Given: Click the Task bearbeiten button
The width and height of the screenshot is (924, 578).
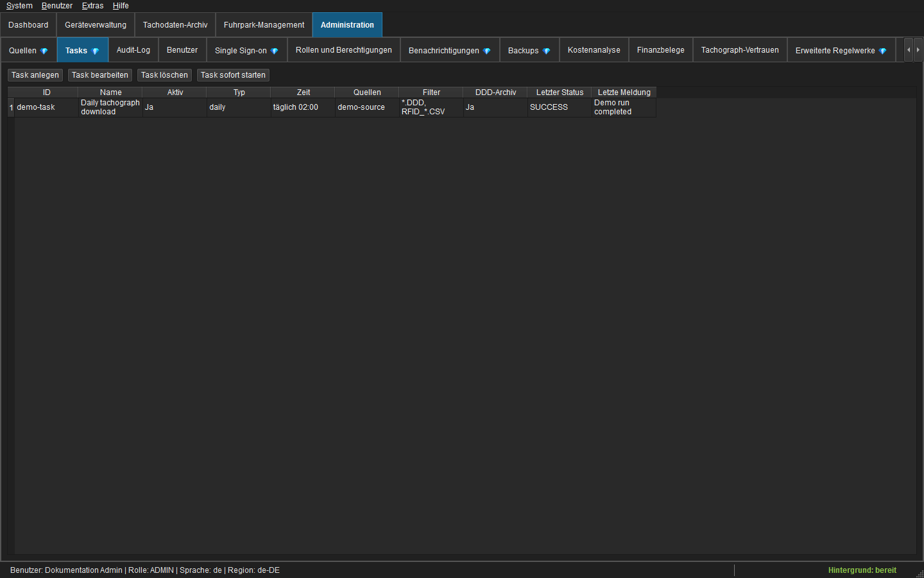Looking at the screenshot, I should click(100, 75).
